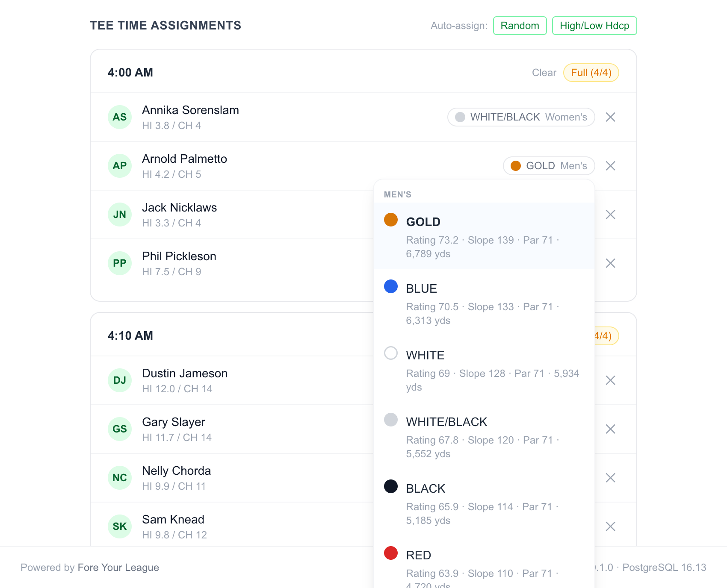Remove Nelly Chorda from the tee time

[x=610, y=478]
